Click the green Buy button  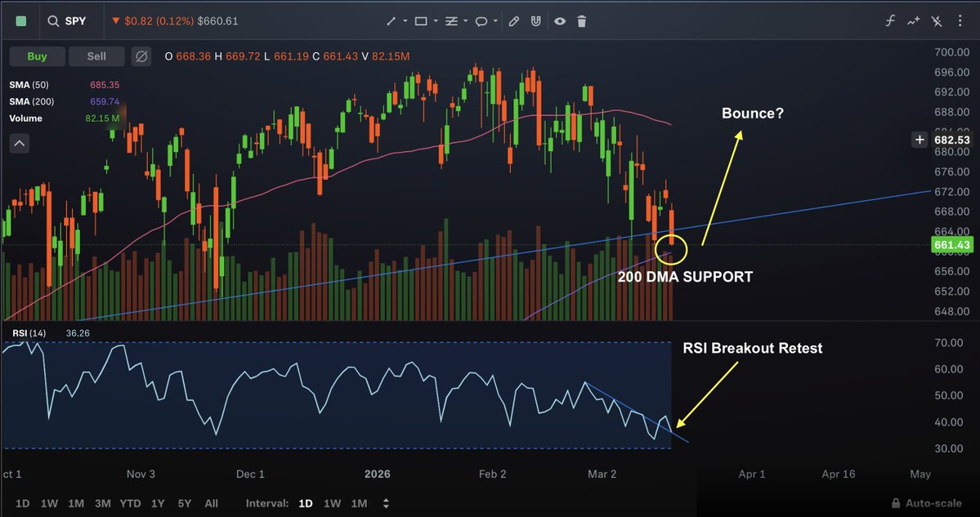coord(37,56)
